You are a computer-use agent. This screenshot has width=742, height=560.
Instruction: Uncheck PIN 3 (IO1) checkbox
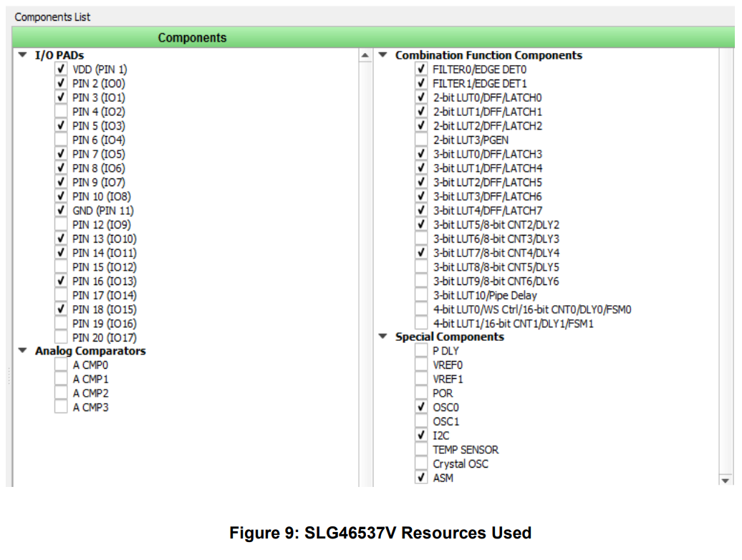point(61,97)
